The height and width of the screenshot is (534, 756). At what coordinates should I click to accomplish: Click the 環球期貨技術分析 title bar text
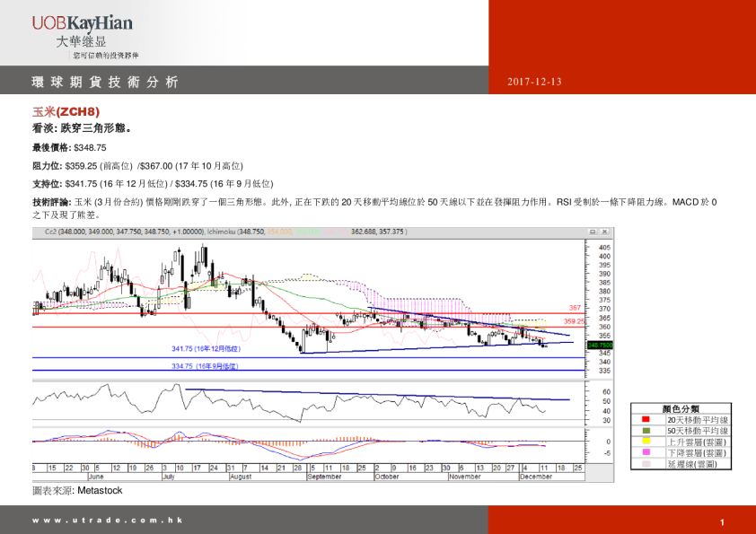click(105, 82)
